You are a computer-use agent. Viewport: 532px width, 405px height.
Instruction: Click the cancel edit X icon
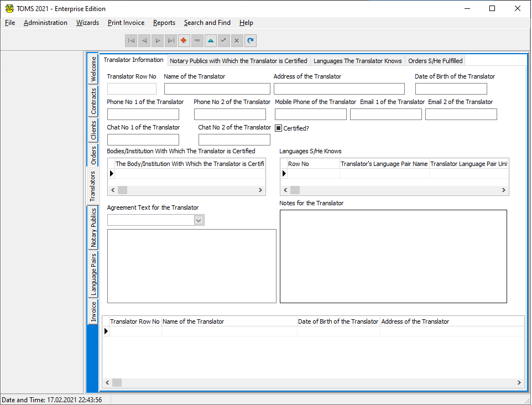point(237,40)
